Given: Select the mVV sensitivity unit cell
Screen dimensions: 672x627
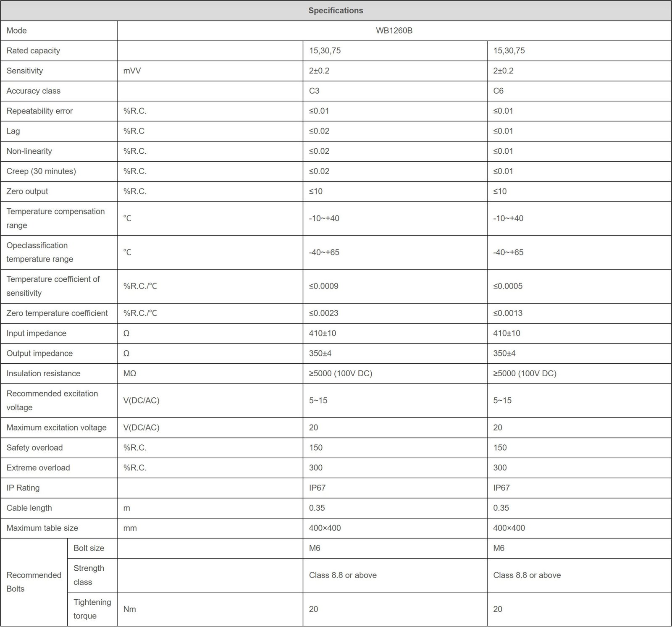Looking at the screenshot, I should 210,71.
